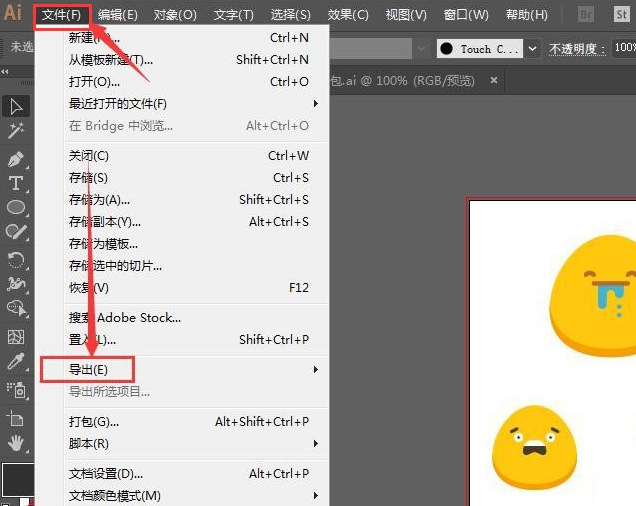Open the 视图(V) menu

click(406, 15)
